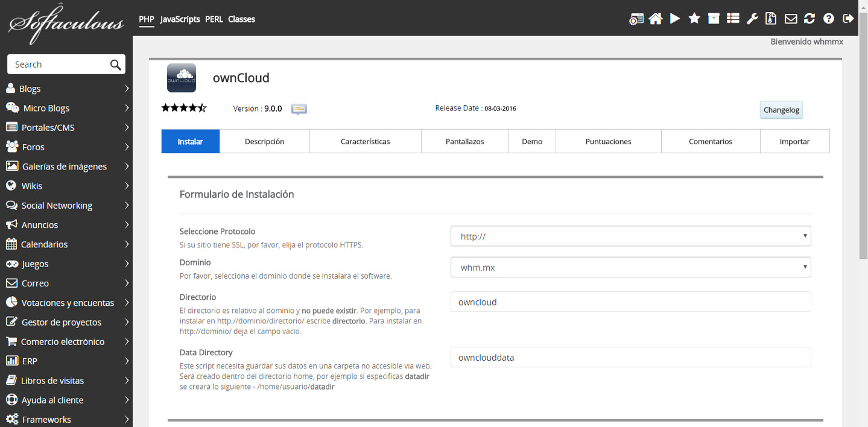Click the ownCloud star rating

(184, 109)
